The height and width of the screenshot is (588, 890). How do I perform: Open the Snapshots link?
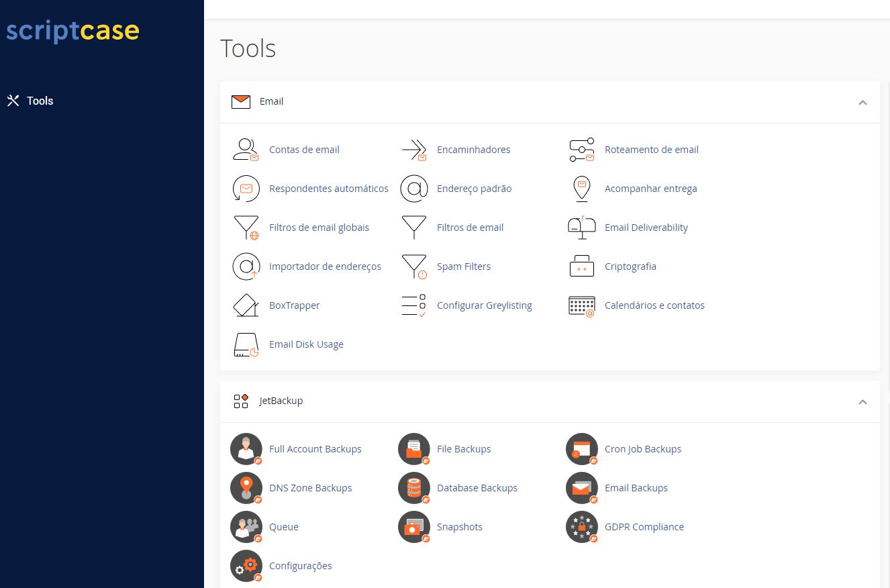[x=459, y=527]
